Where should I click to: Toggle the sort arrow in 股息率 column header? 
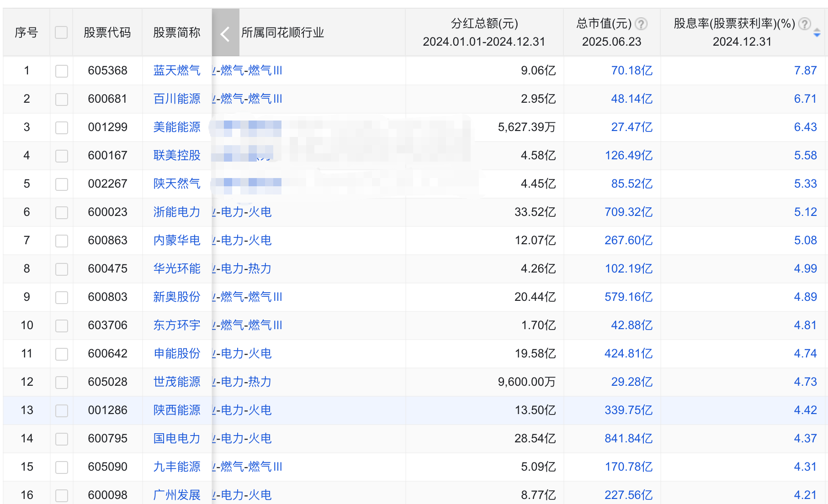pos(817,33)
